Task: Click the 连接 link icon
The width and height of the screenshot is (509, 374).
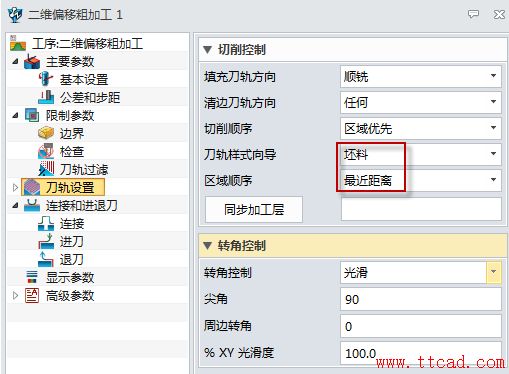Action: 46,223
